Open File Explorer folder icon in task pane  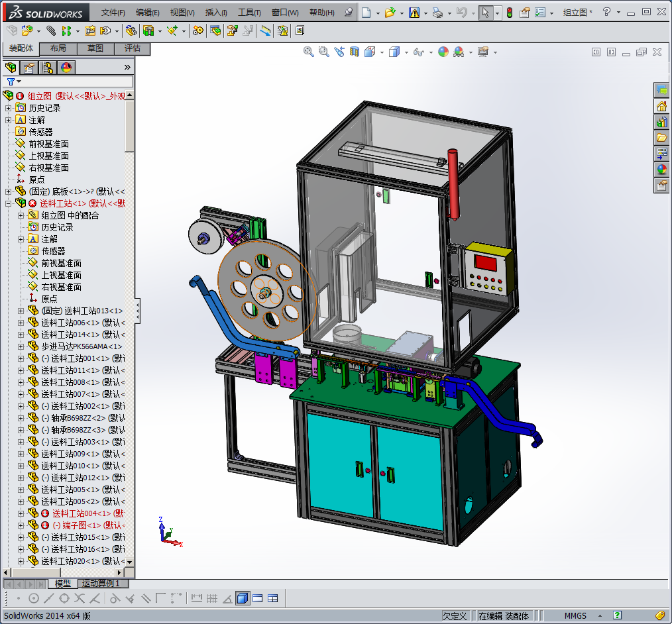click(x=661, y=138)
